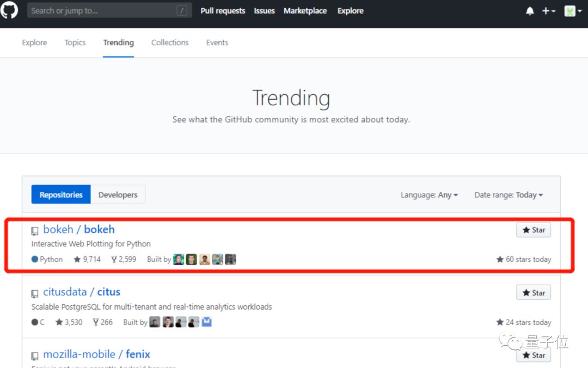Open the bokeh / bokeh repository link
The width and height of the screenshot is (588, 368).
[x=79, y=229]
